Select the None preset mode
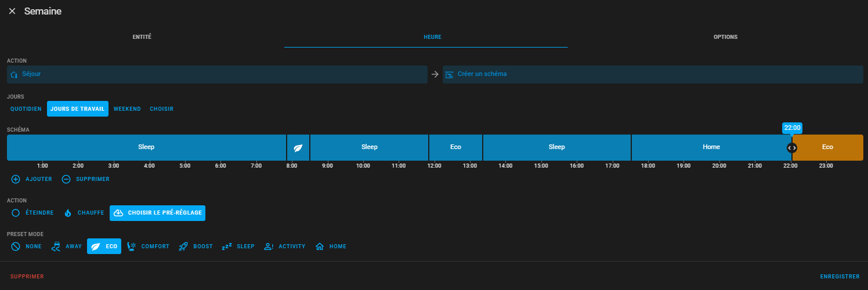This screenshot has height=290, width=868. coord(27,246)
